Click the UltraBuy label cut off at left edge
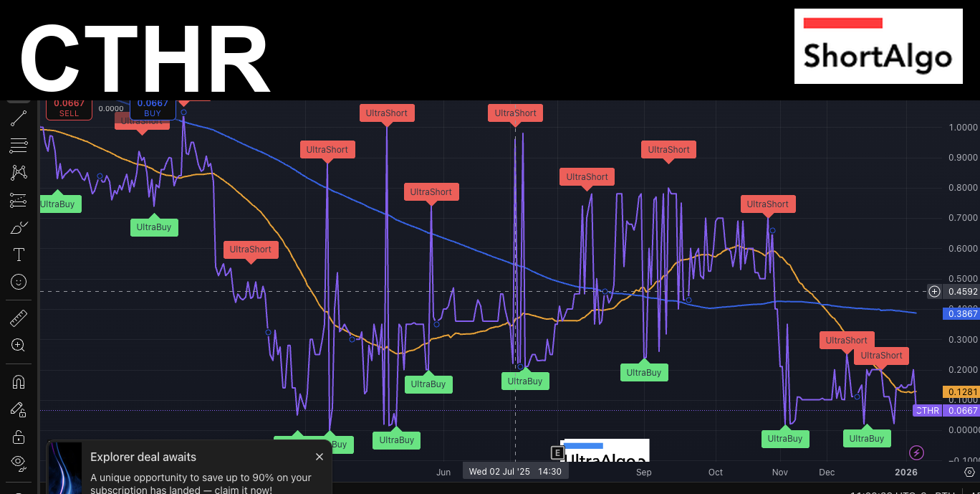This screenshot has width=980, height=494. pos(60,204)
